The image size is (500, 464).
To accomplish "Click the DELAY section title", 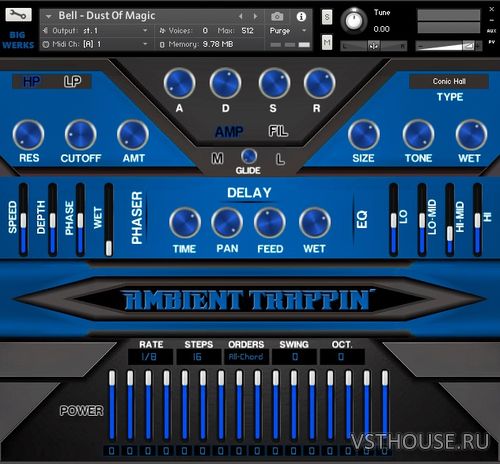I will 249,193.
